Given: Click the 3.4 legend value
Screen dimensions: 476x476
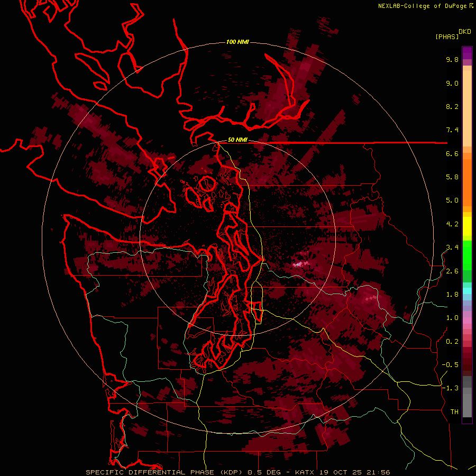Looking at the screenshot, I should pos(452,248).
